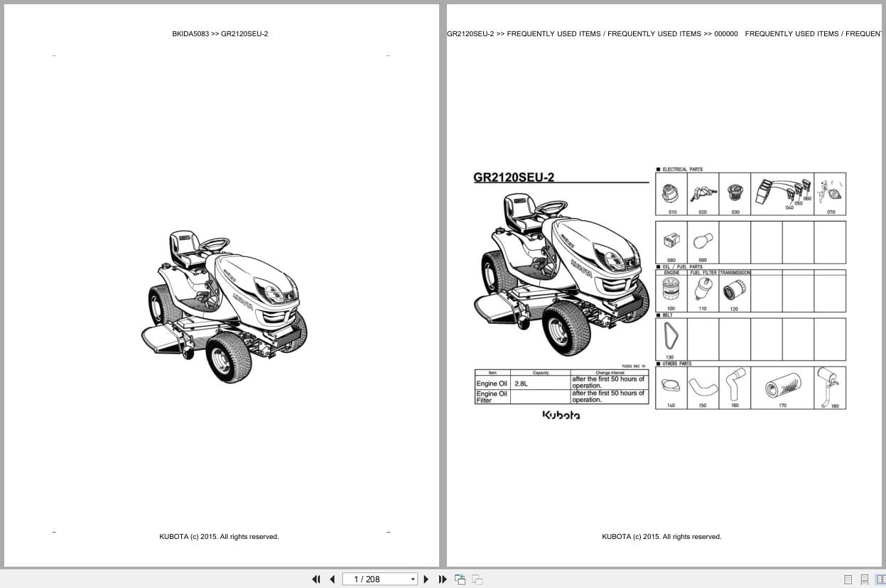The height and width of the screenshot is (588, 886).
Task: Switch to continuous scrolling view
Action: click(x=864, y=579)
